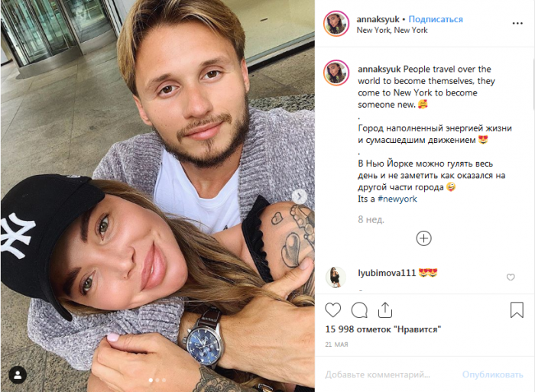
Task: Open lyubimova111 commenter avatar
Action: 336,277
